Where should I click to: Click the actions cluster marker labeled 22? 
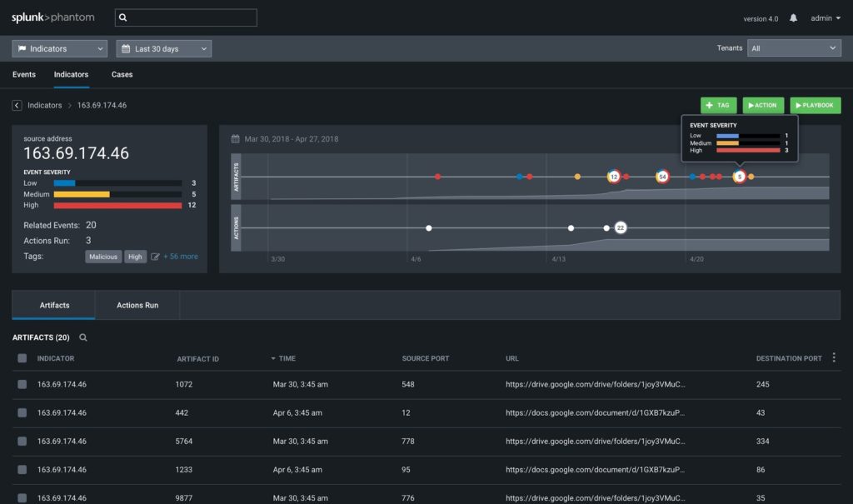pyautogui.click(x=620, y=227)
